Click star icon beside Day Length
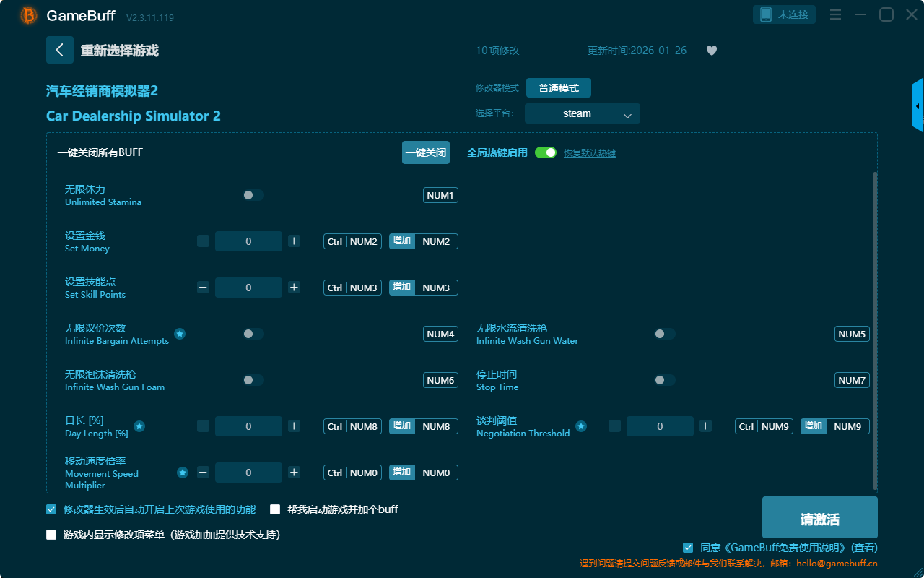 [x=139, y=426]
